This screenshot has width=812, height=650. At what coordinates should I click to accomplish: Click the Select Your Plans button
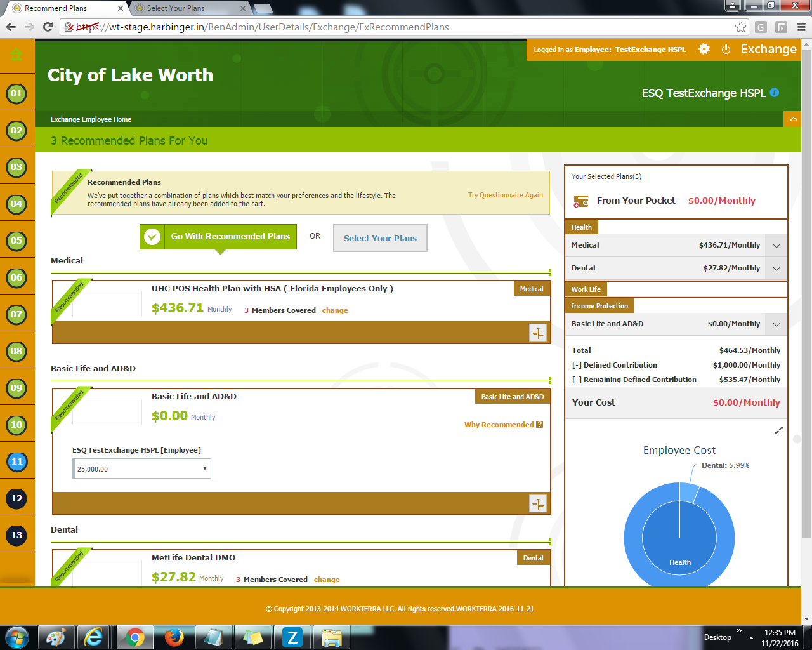[x=380, y=238]
